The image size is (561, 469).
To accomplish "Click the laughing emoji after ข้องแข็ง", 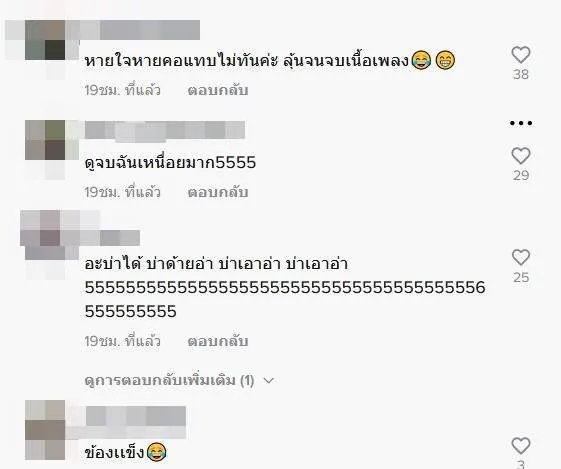I will click(x=157, y=451).
